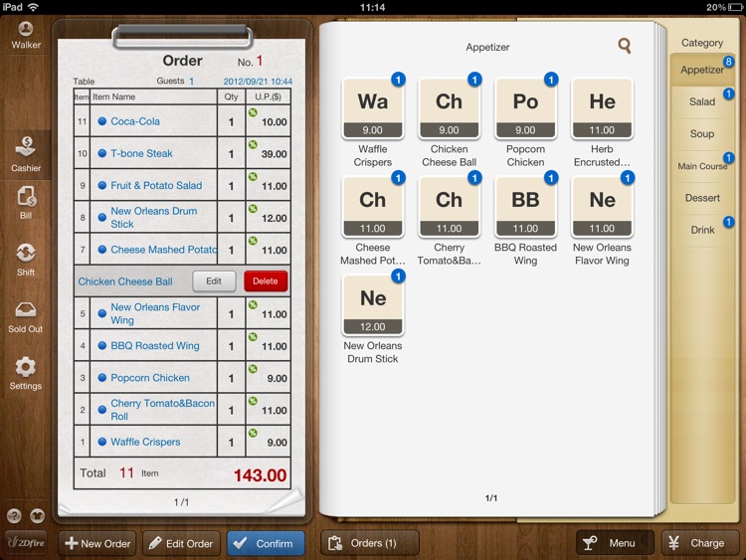
Task: Select the Cashier sidebar icon
Action: [26, 154]
